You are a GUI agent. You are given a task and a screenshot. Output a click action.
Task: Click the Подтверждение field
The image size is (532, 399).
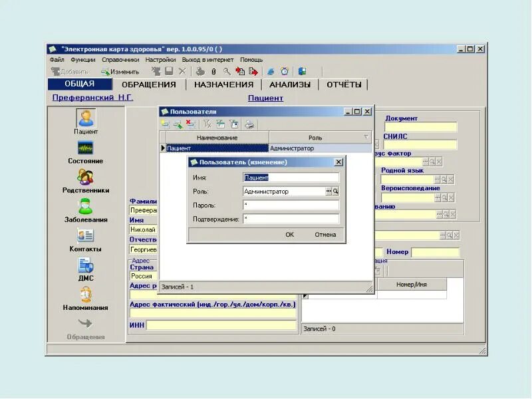tap(291, 219)
